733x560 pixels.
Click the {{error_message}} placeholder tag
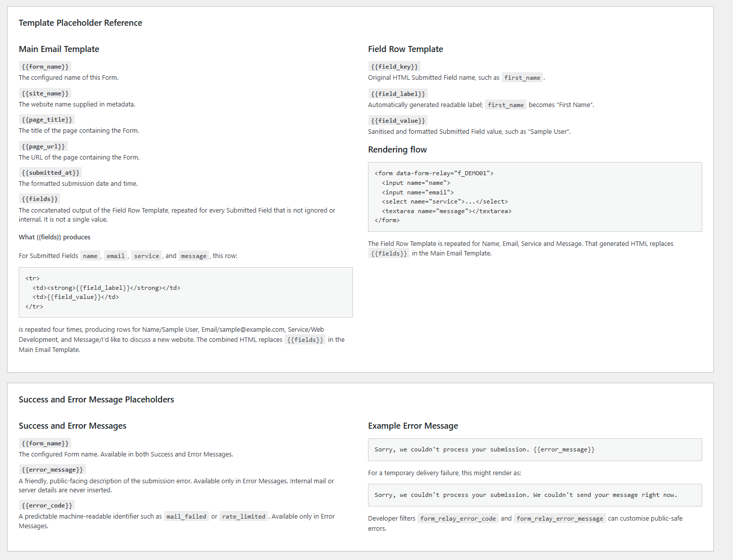pyautogui.click(x=53, y=470)
